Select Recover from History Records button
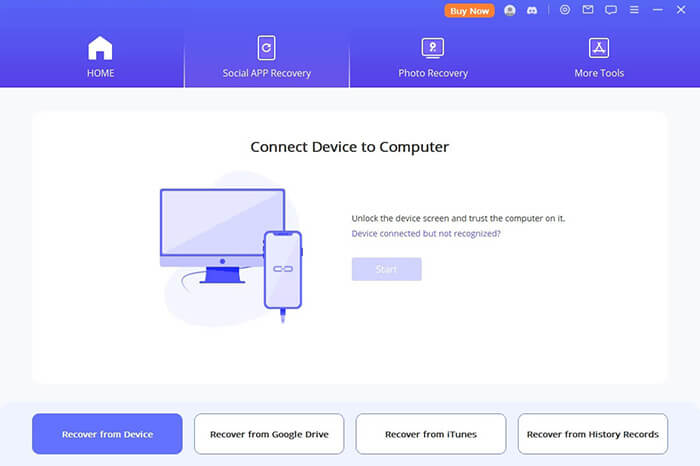 click(593, 434)
